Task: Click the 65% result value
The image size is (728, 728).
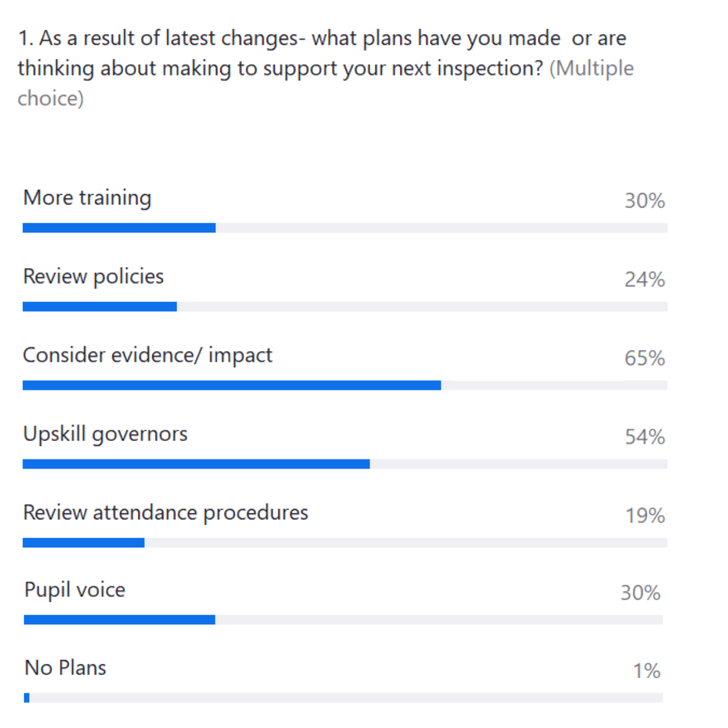Action: [x=645, y=359]
